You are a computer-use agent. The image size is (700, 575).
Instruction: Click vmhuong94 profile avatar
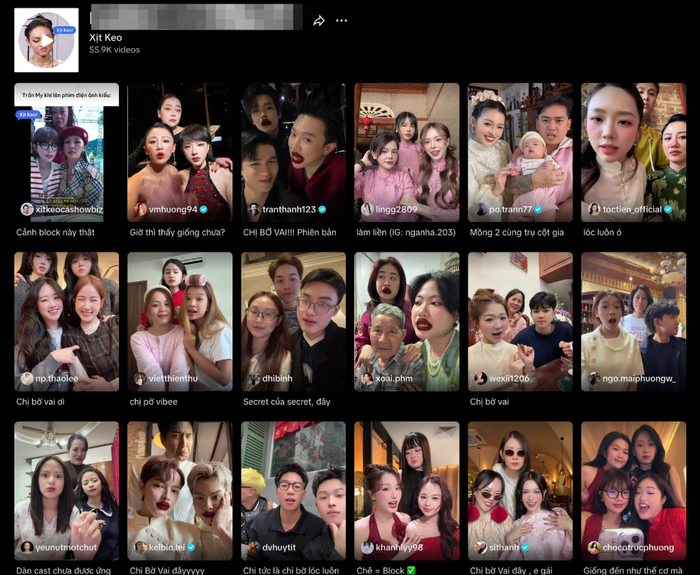(140, 210)
